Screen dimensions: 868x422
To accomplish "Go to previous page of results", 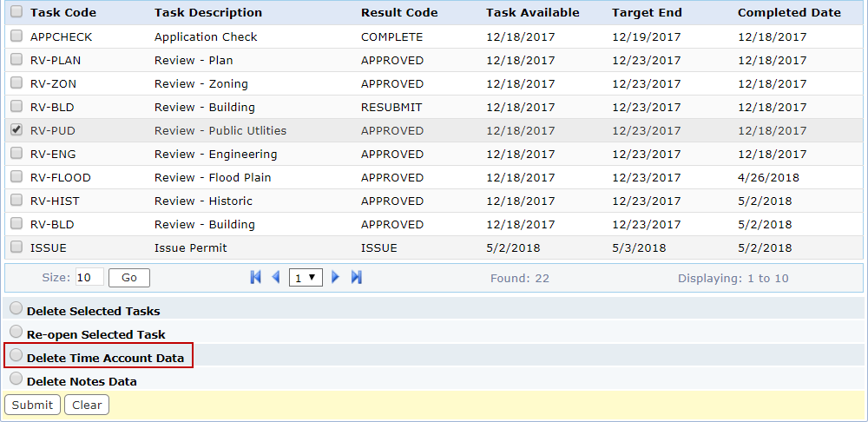I will [x=276, y=277].
